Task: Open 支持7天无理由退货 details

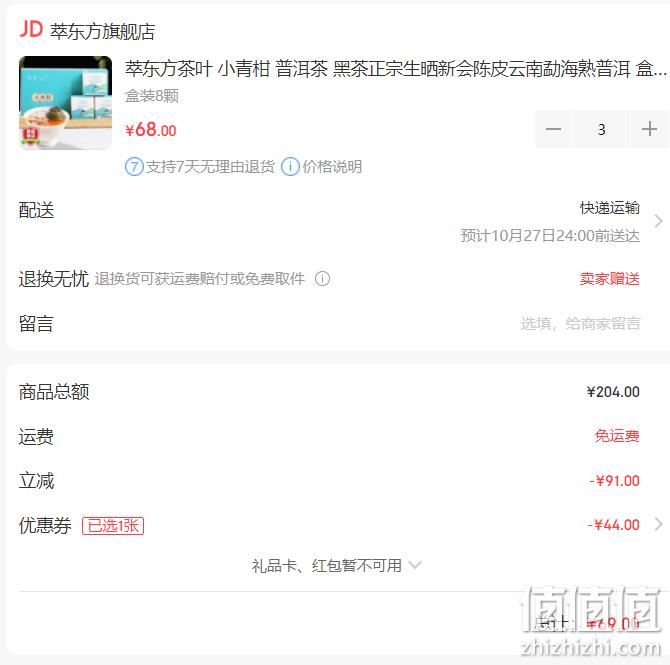Action: coord(210,167)
